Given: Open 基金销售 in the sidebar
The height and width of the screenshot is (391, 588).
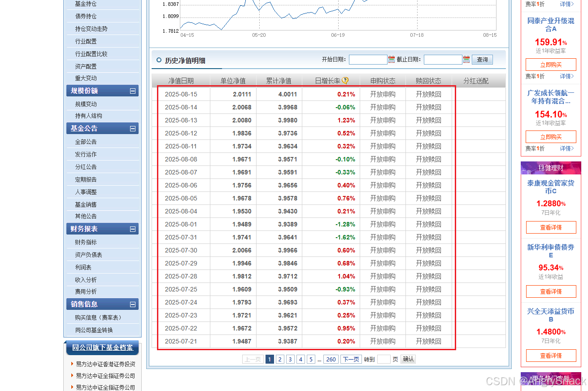Looking at the screenshot, I should point(86,204).
